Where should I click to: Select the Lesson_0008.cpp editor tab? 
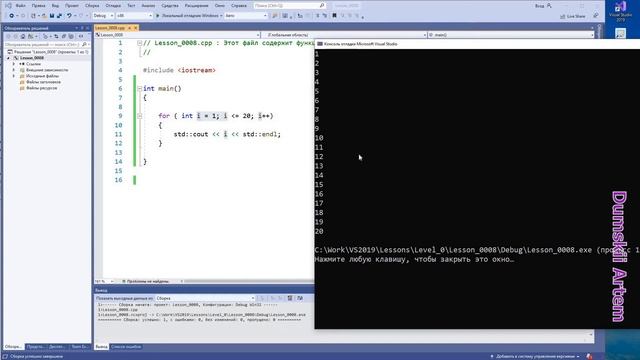pyautogui.click(x=110, y=28)
